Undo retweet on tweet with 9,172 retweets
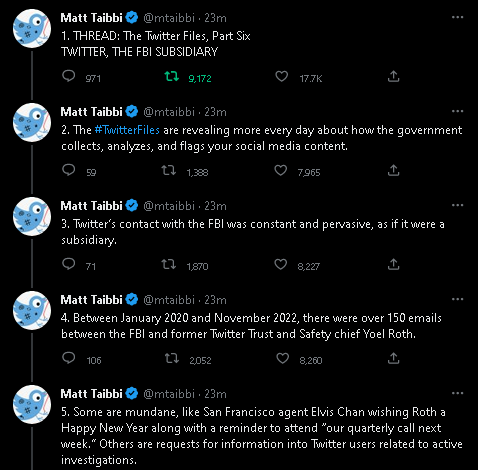 (x=172, y=77)
